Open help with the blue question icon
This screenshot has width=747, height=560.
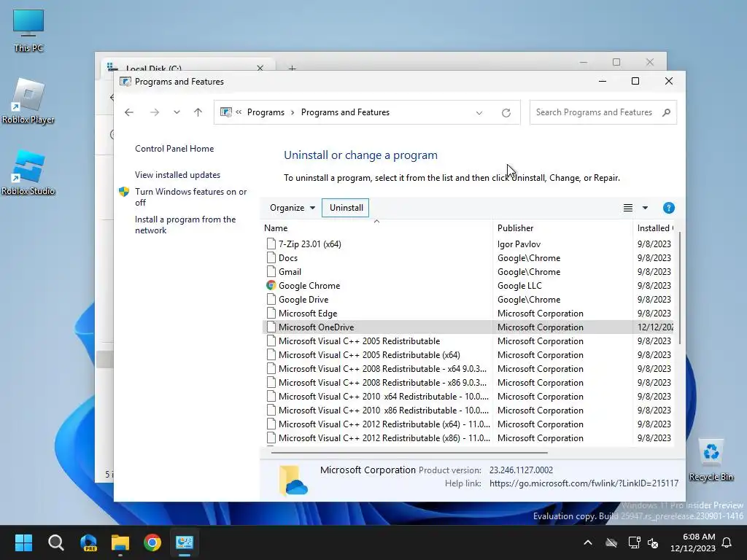tap(668, 208)
